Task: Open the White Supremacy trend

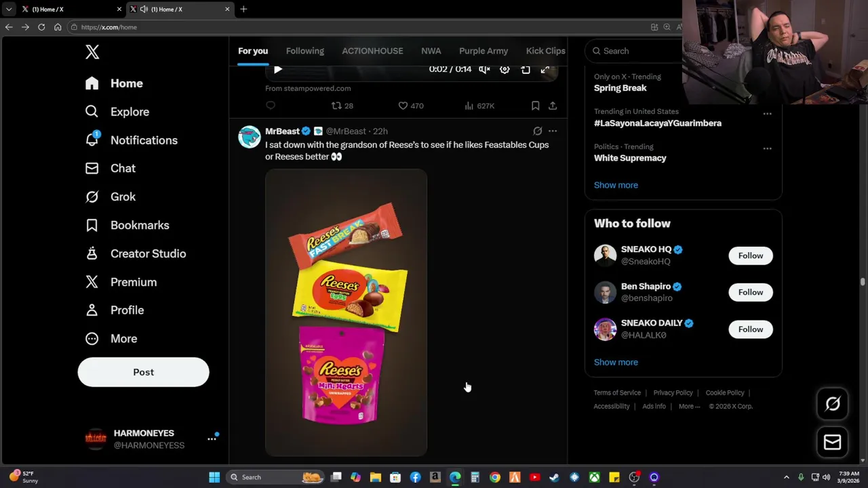Action: click(630, 158)
